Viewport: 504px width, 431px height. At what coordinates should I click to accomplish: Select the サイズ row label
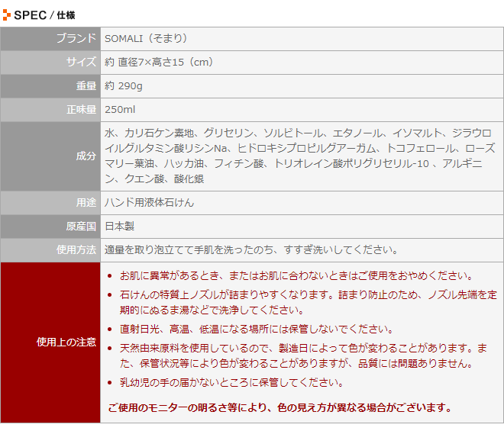[x=82, y=62]
